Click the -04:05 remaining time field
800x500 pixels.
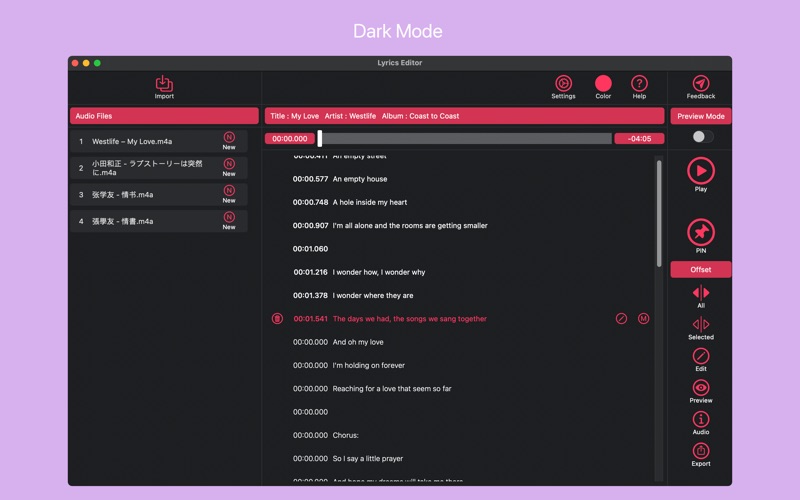[x=639, y=139]
